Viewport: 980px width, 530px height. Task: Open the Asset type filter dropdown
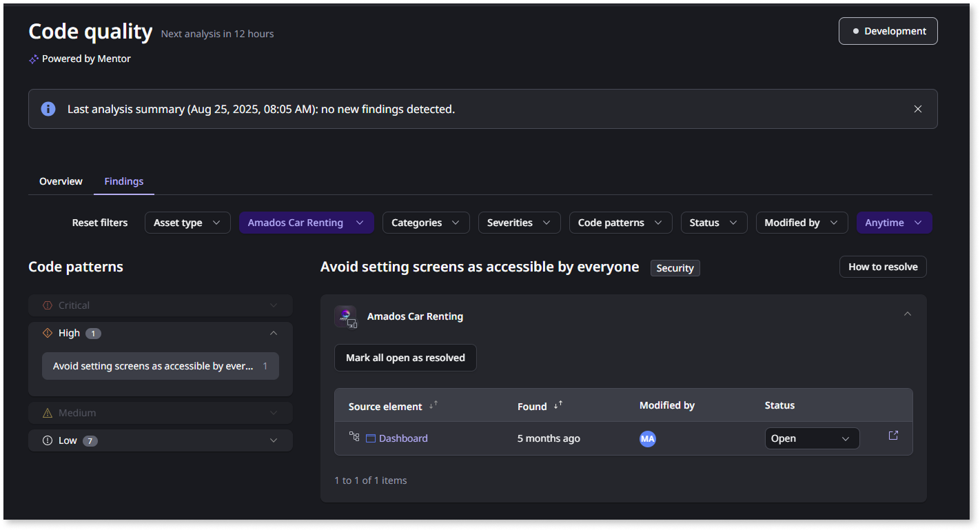(187, 223)
